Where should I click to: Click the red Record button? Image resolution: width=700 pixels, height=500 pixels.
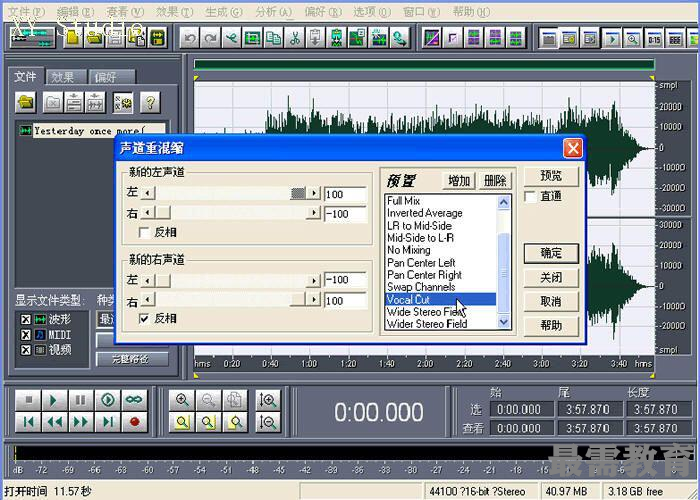point(134,422)
